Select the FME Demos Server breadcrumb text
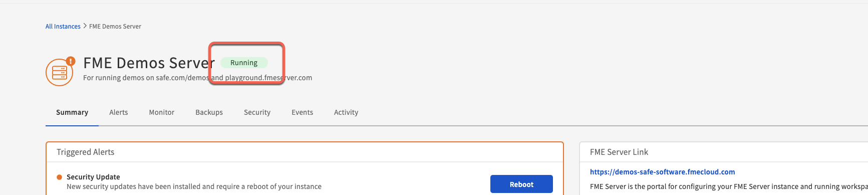 click(115, 27)
